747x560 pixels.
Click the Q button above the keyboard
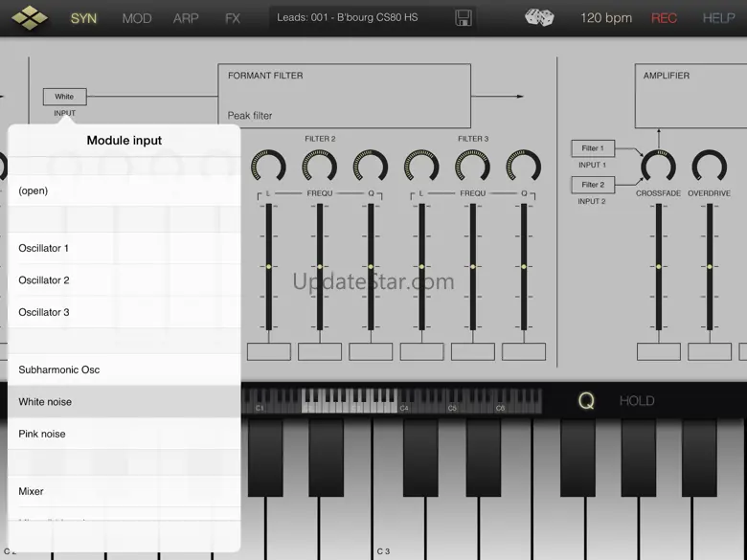coord(585,401)
